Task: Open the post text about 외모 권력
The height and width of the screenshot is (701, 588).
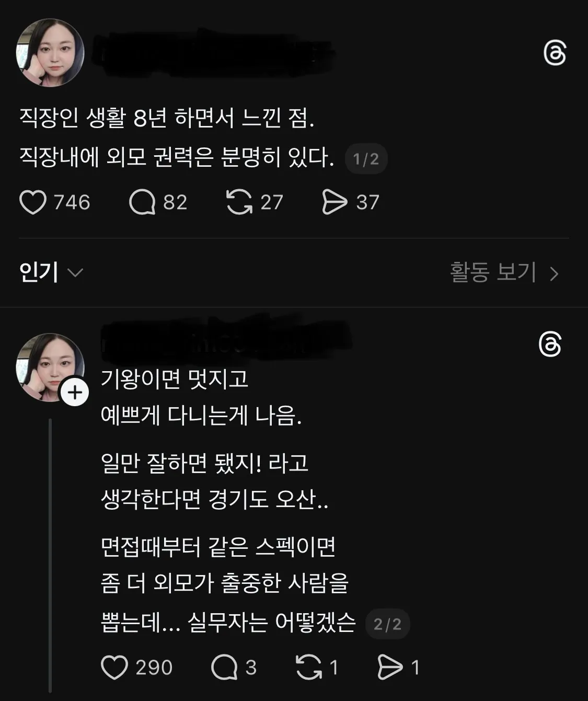Action: [176, 157]
